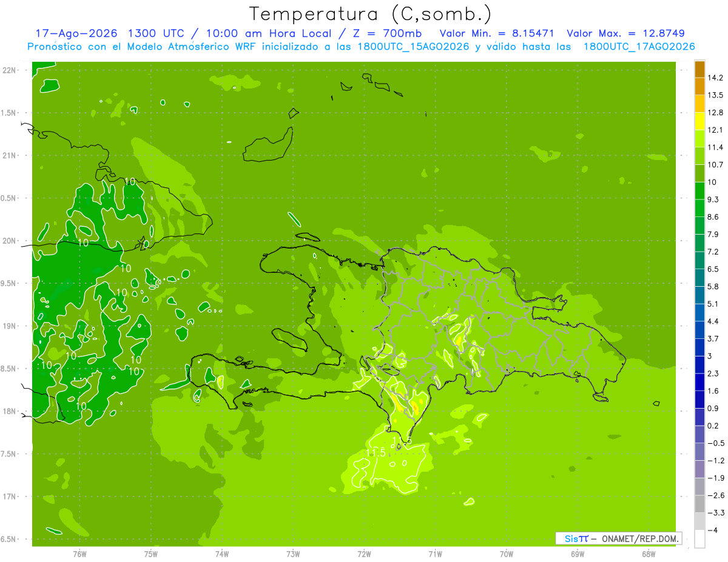Viewport: 728px width, 562px height.
Task: Click the "11.5" contour label south of Hispaniola
Action: click(376, 452)
